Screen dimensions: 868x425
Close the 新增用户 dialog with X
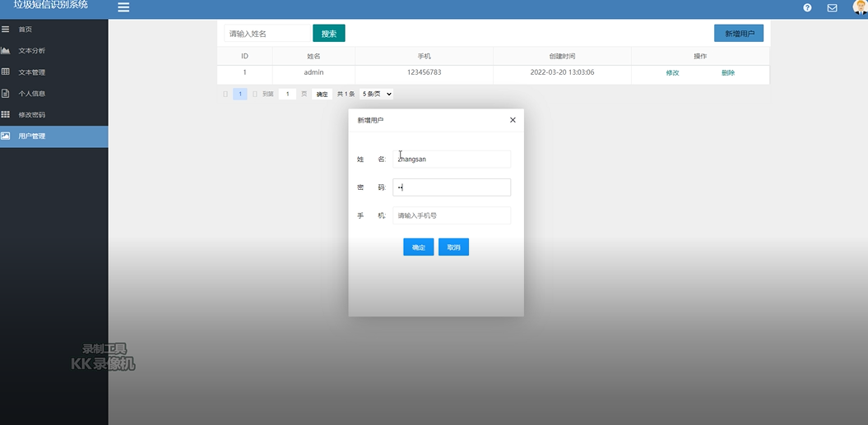pos(513,119)
